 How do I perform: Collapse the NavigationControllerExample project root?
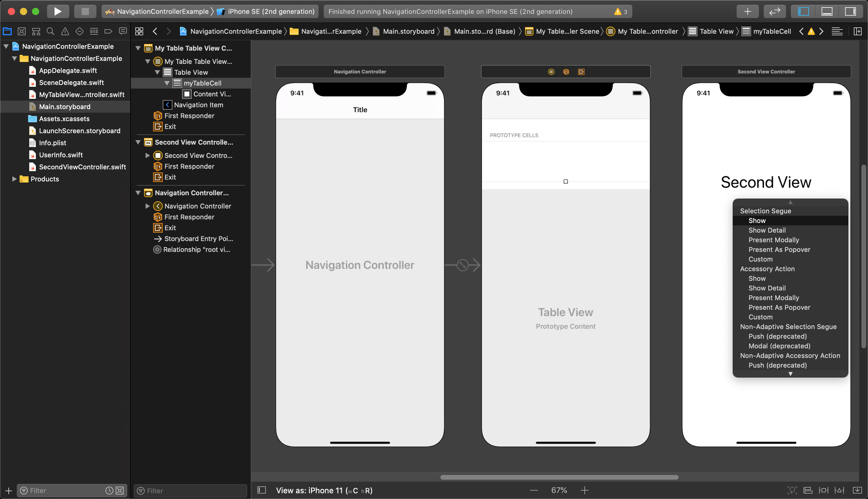pos(6,46)
